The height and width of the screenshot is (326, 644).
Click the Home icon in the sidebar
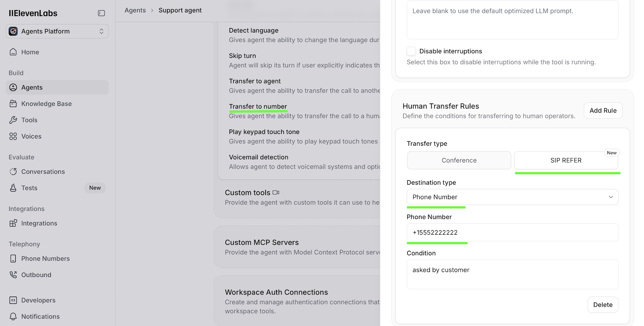click(x=13, y=52)
